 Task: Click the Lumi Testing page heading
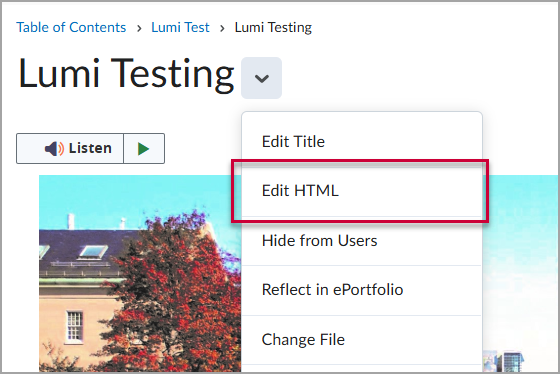[126, 74]
